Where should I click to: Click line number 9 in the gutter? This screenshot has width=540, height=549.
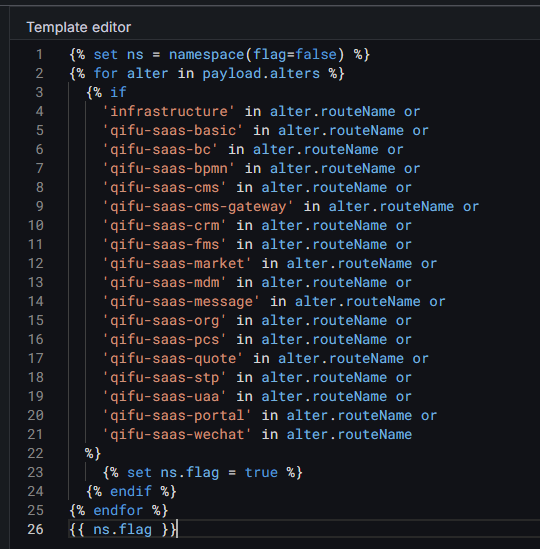(40, 206)
